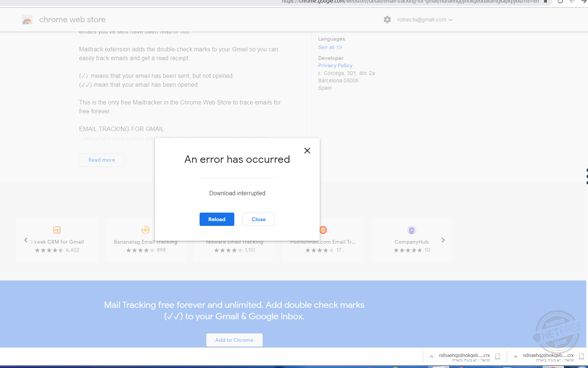588x368 pixels.
Task: Open the Read more description button
Action: pos(102,160)
